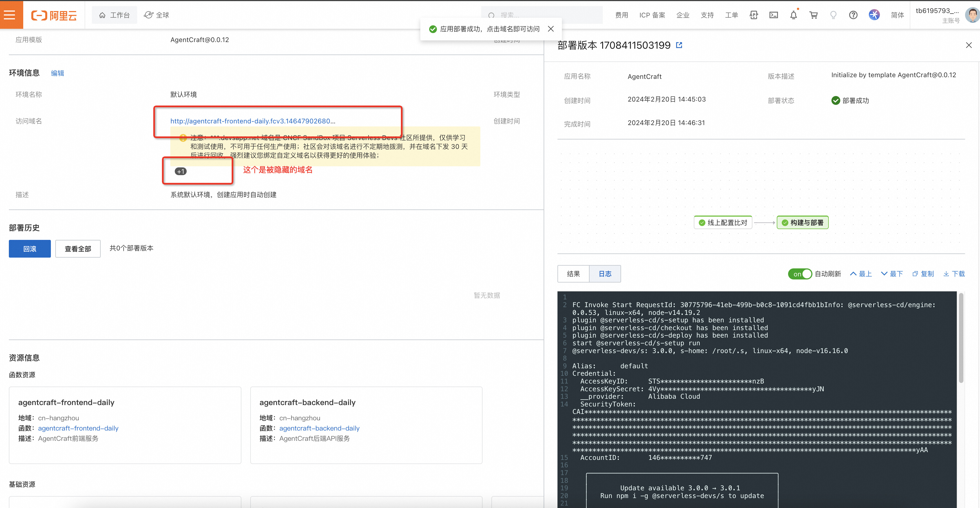Image resolution: width=980 pixels, height=508 pixels.
Task: Switch to the 日志 tab
Action: pyautogui.click(x=605, y=274)
